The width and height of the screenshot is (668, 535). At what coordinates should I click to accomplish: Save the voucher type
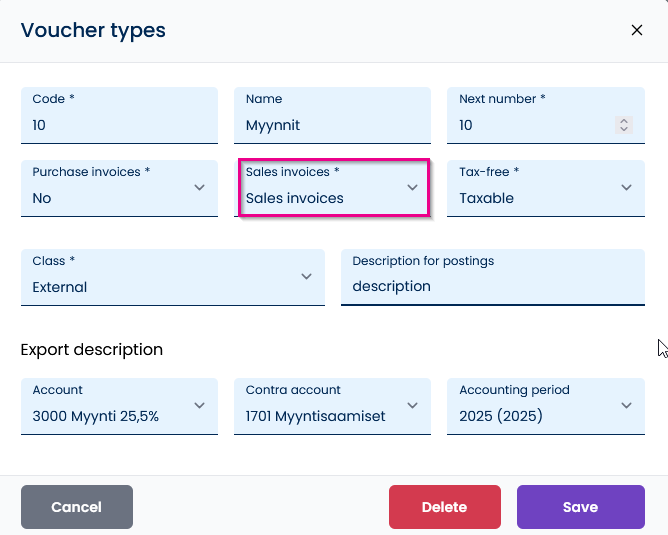pos(581,507)
